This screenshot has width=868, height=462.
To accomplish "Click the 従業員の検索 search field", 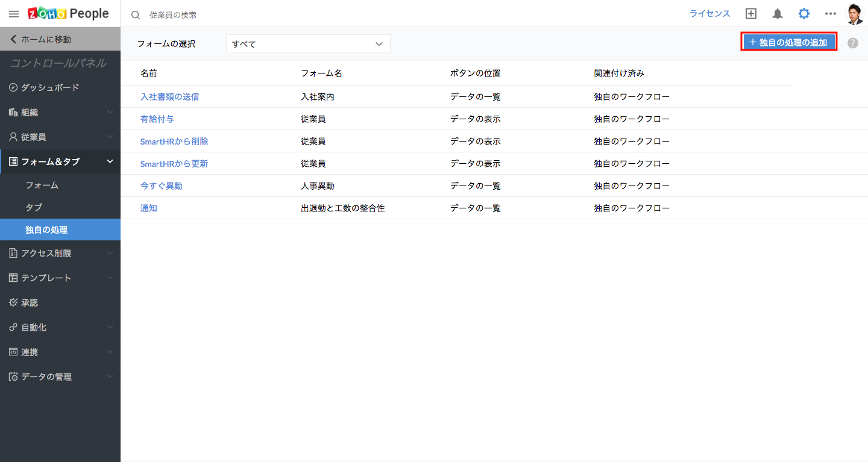I will 241,14.
